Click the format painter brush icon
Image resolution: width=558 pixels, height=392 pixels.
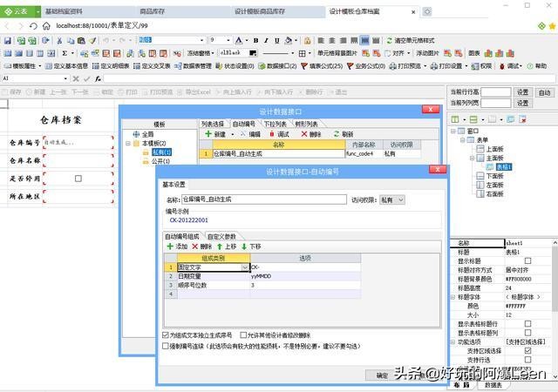(92, 41)
